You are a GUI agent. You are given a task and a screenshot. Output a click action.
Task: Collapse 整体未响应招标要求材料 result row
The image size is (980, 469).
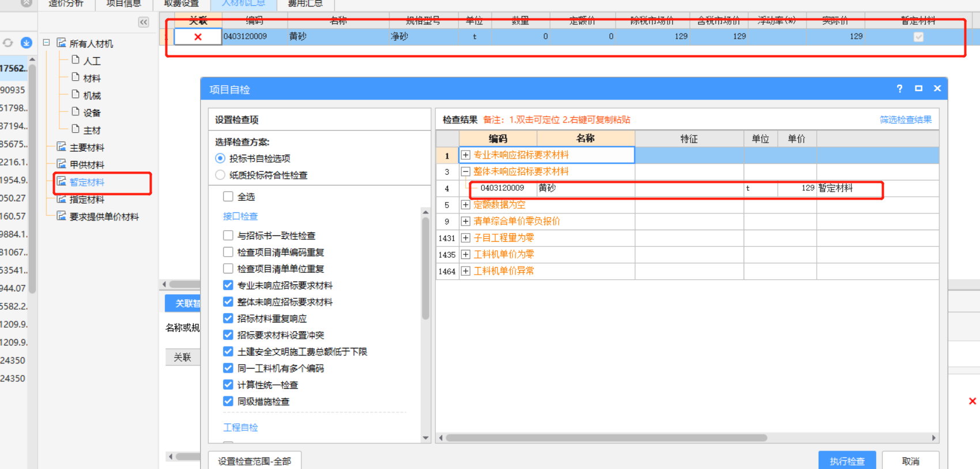466,171
